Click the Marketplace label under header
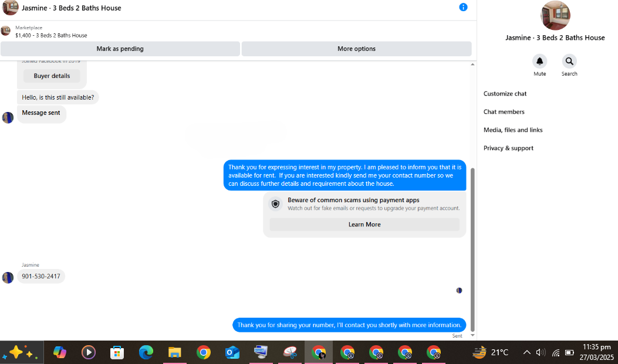618x364 pixels. [x=29, y=28]
